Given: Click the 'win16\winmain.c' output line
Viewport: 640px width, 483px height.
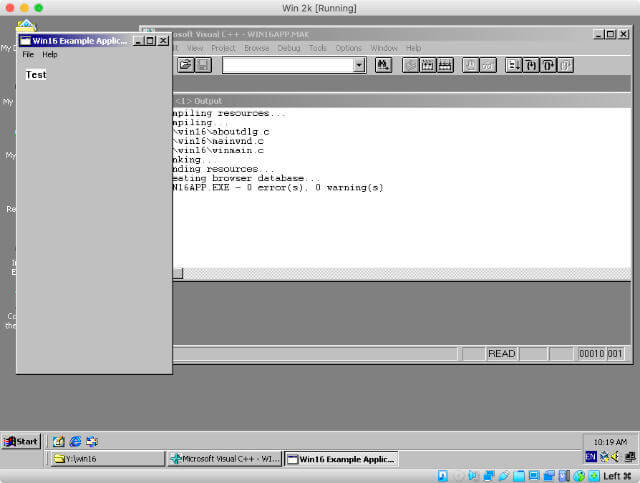Looking at the screenshot, I should (218, 151).
